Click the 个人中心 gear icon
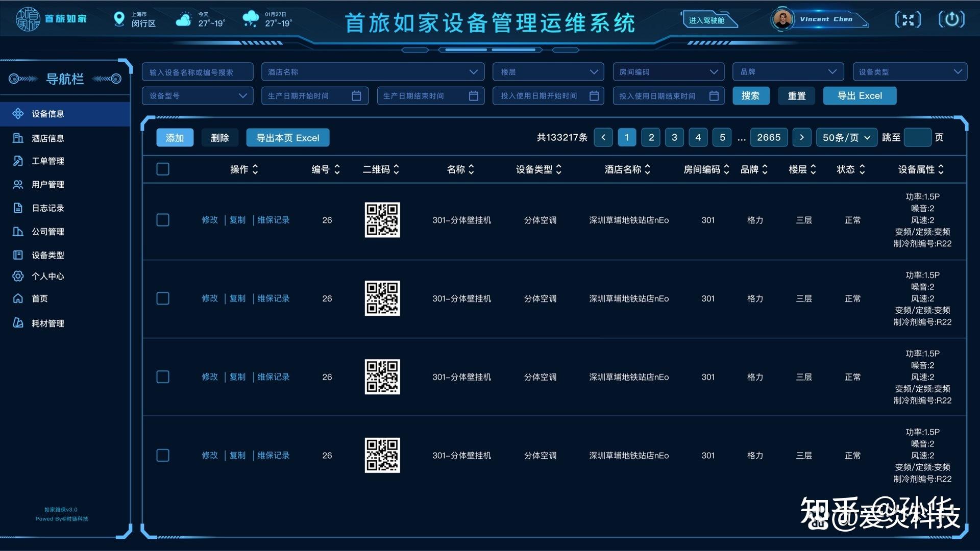 [x=18, y=276]
